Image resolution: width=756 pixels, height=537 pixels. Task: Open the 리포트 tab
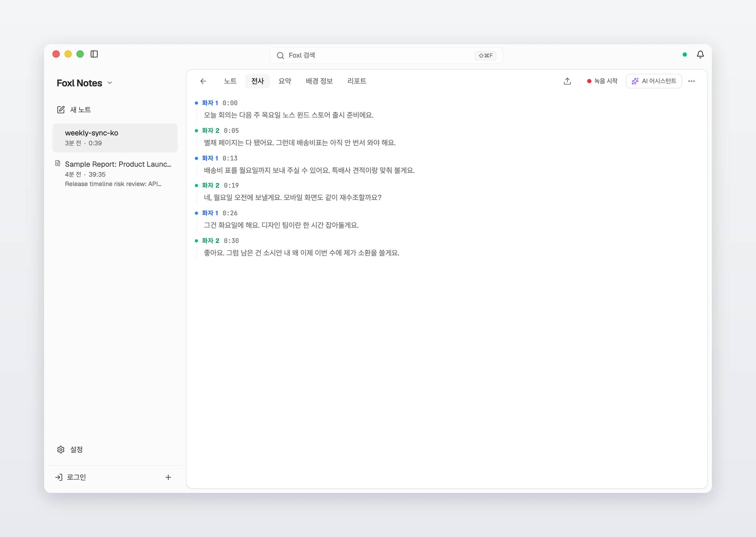tap(357, 81)
